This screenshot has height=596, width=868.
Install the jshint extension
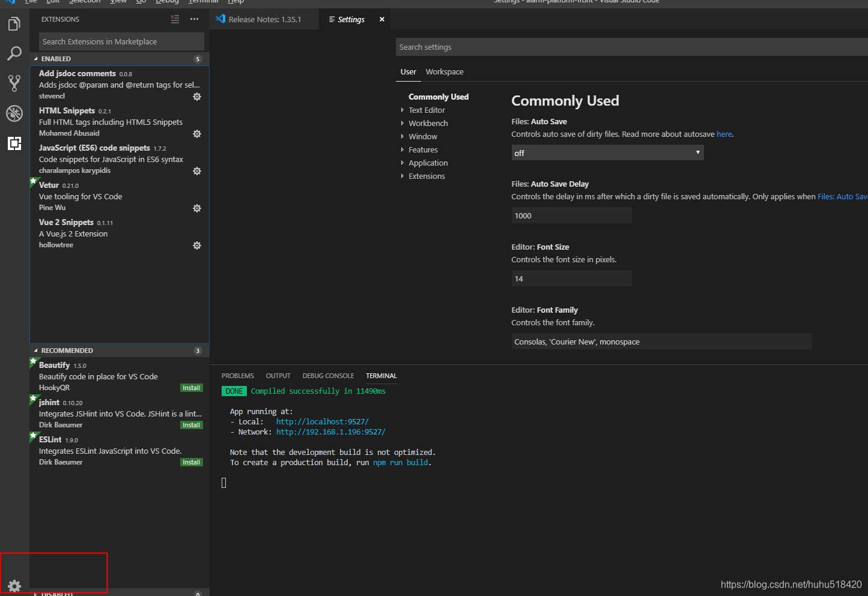[x=192, y=425]
